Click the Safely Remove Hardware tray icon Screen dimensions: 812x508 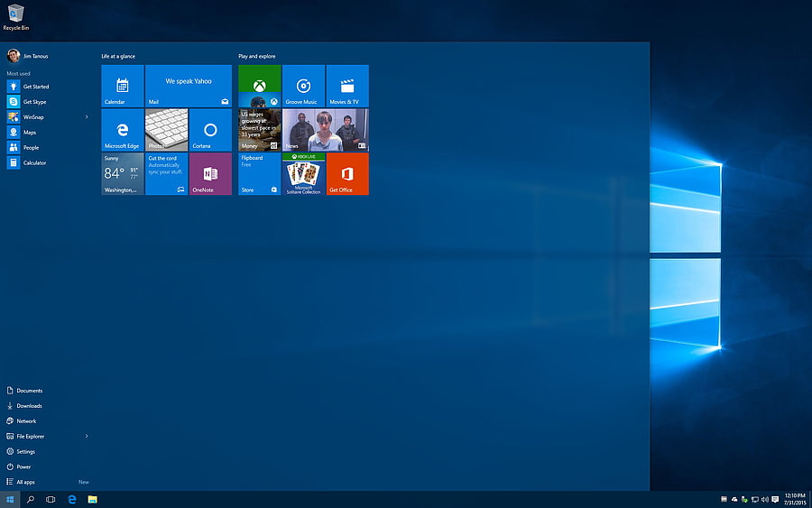[744, 500]
